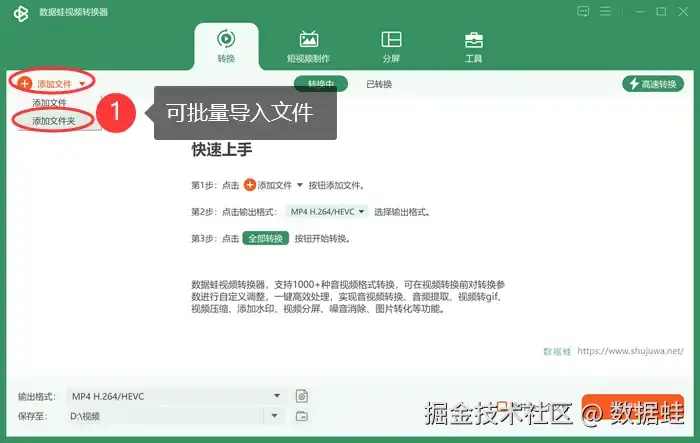
Task: Open the 输出格式 MP4 H.264/HEVC combo box
Action: 176,396
